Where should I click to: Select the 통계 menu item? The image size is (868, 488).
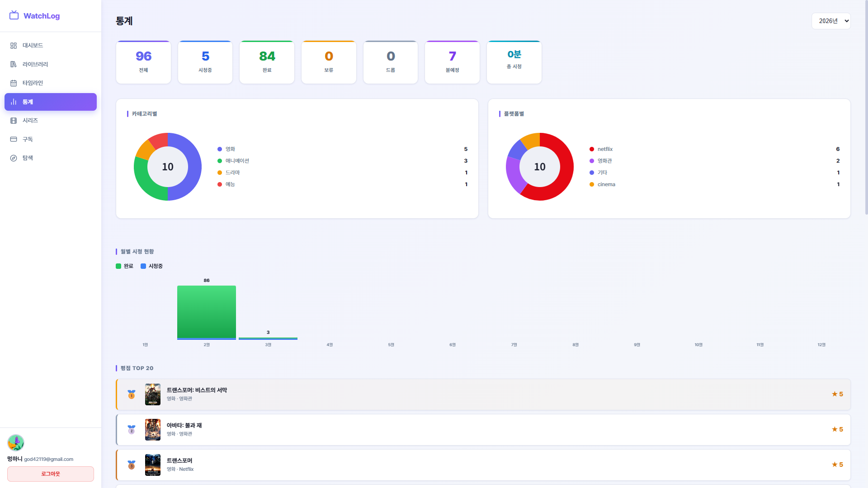click(51, 102)
